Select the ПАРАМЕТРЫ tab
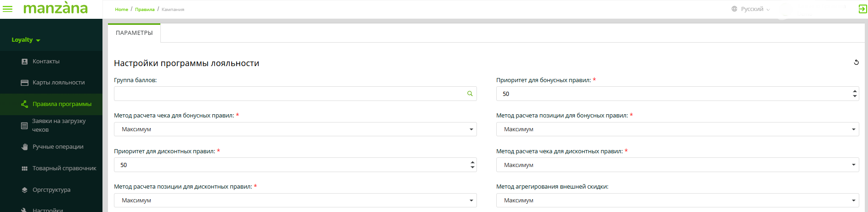The width and height of the screenshot is (868, 212). click(x=134, y=33)
